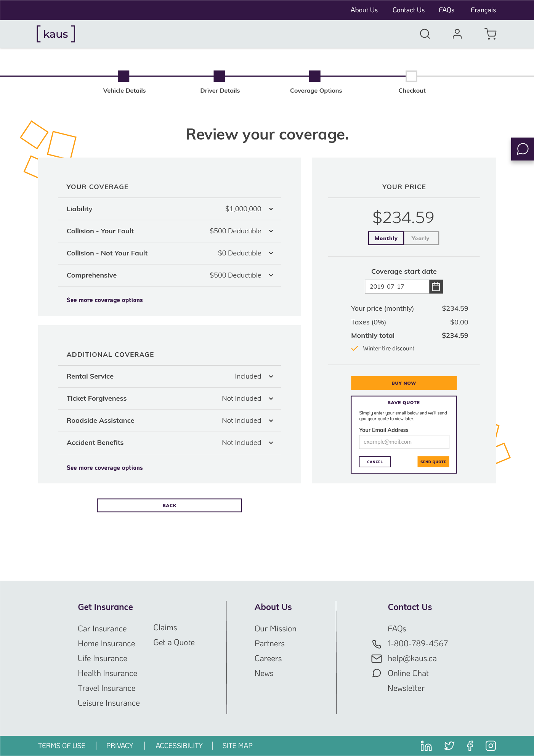Viewport: 534px width, 756px height.
Task: Expand the Comprehensive deductible dropdown
Action: tap(271, 275)
